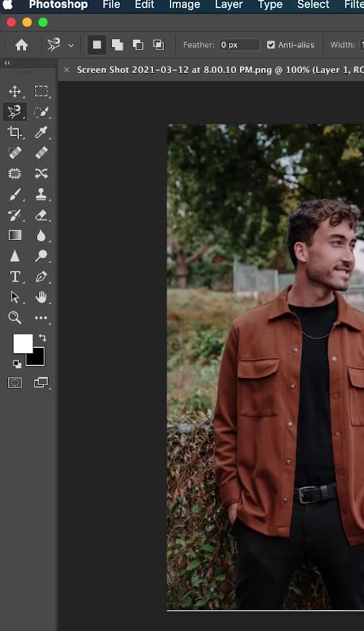Select the Zoom tool
The height and width of the screenshot is (631, 364).
click(x=15, y=318)
